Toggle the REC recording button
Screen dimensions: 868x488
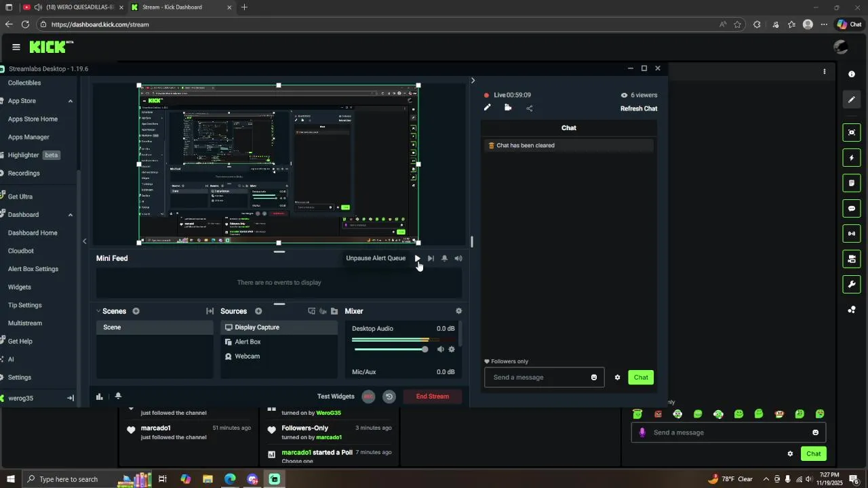tap(368, 396)
